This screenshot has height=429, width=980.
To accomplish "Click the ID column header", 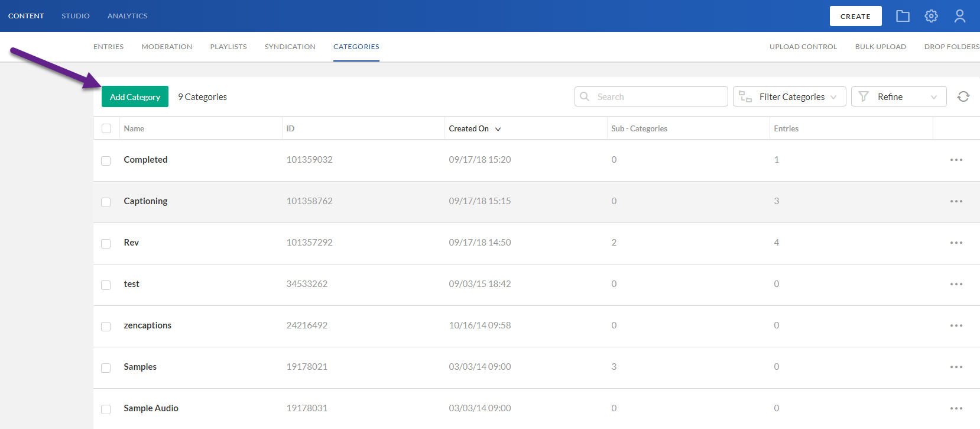I will pyautogui.click(x=290, y=128).
